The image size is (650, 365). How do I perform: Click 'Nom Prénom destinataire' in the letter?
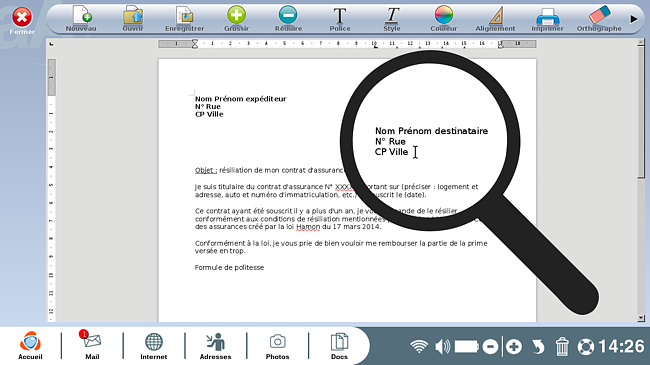[431, 131]
